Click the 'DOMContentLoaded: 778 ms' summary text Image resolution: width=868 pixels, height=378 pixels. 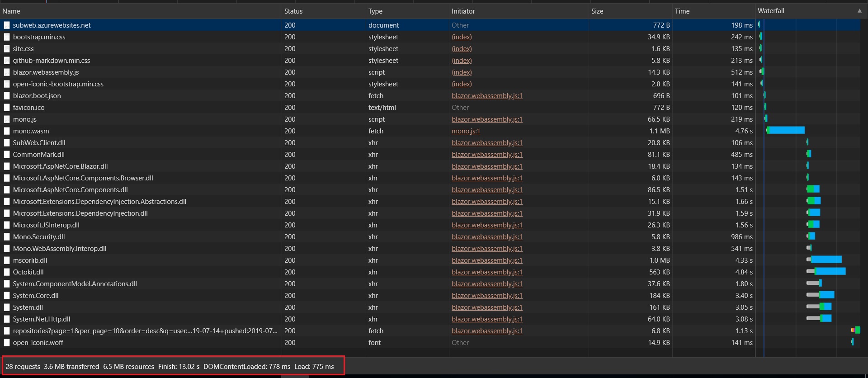click(x=247, y=367)
